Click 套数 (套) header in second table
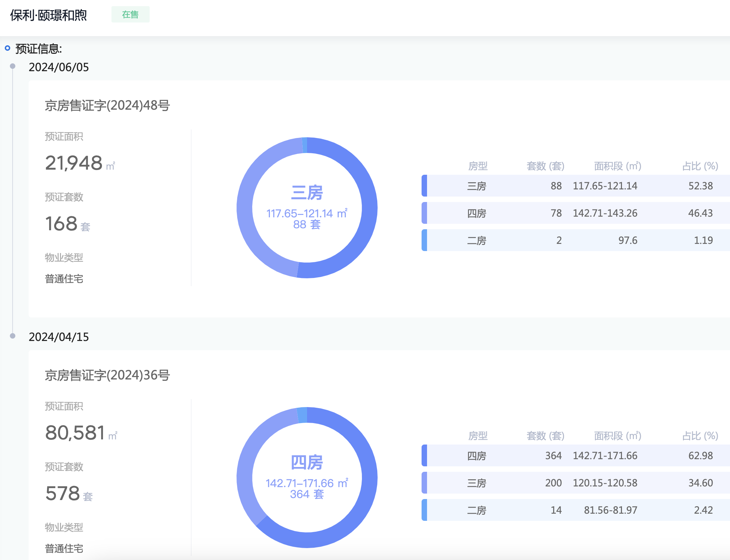Screen dimensions: 730x560 click(x=545, y=436)
